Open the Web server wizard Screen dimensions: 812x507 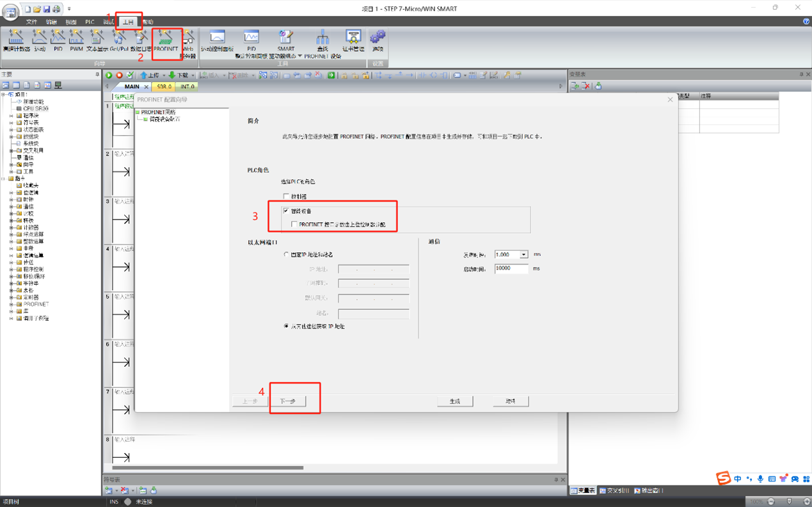point(187,44)
